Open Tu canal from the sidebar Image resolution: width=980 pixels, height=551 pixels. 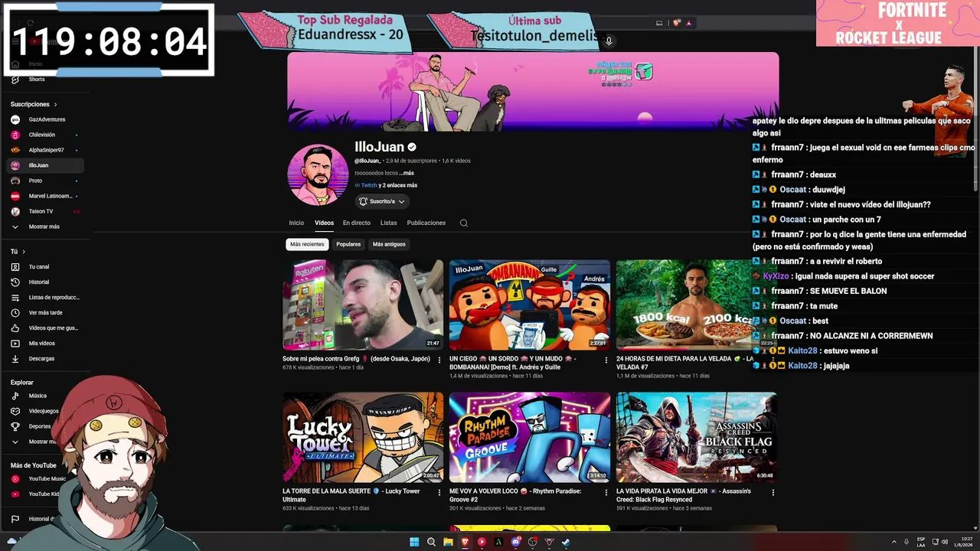pyautogui.click(x=38, y=267)
